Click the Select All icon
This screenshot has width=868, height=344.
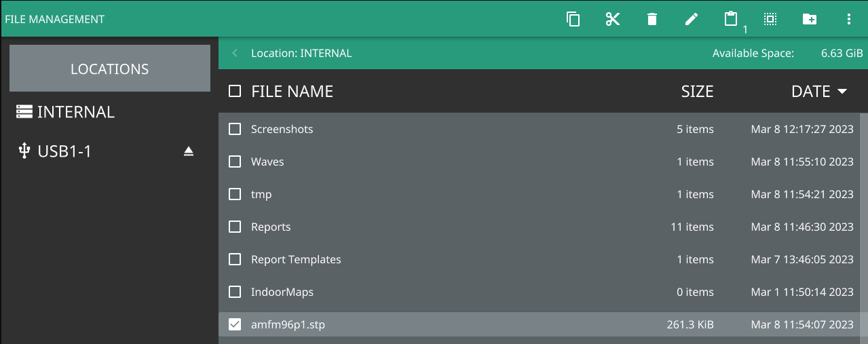770,19
